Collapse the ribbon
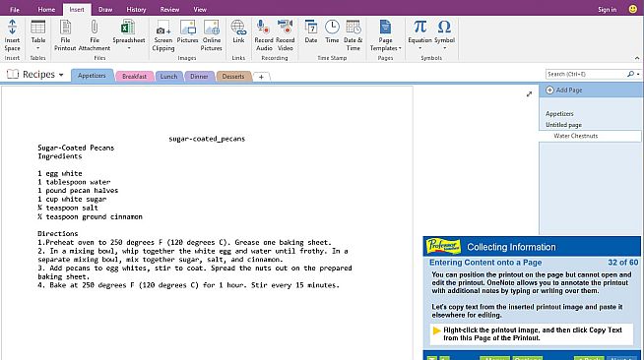This screenshot has width=644, height=360. point(637,58)
